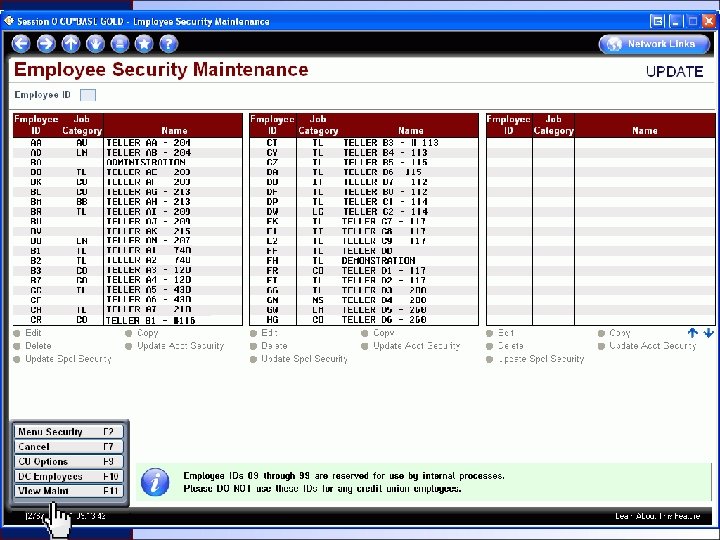
Task: Select Update Acct Security under third table
Action: pos(647,346)
